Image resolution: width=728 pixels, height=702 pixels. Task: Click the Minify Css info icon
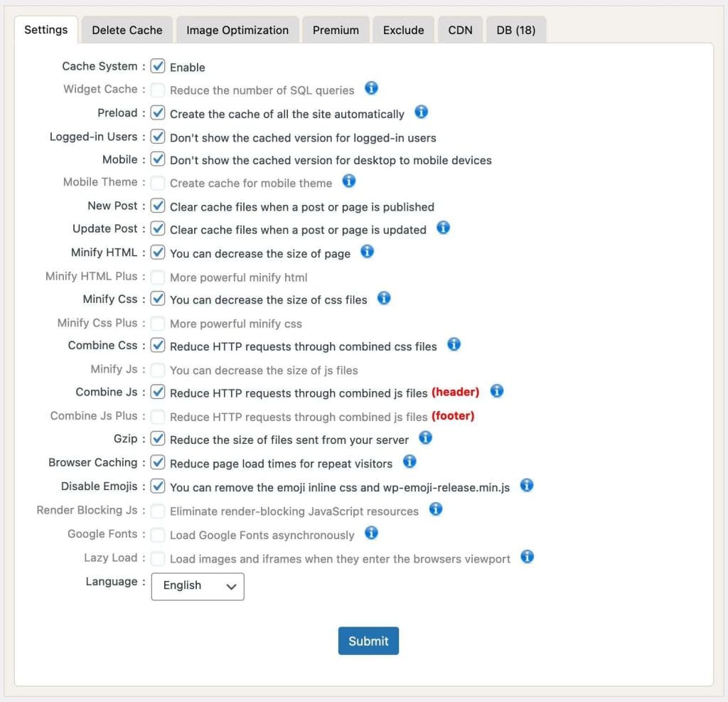pyautogui.click(x=384, y=298)
